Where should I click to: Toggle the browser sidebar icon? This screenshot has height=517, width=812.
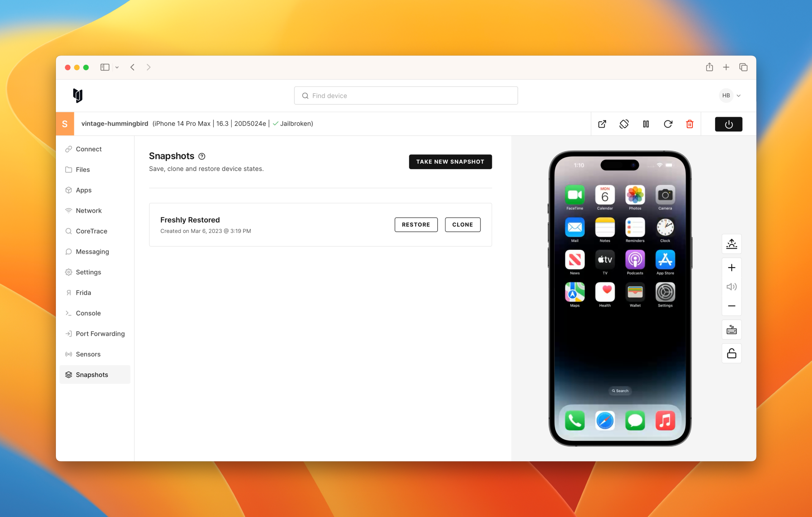[x=105, y=67]
